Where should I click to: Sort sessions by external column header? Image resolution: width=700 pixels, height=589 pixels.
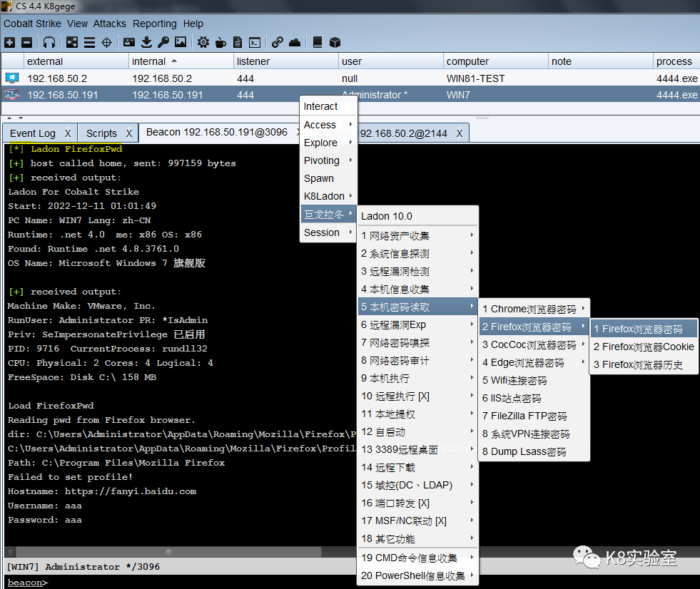click(x=76, y=61)
